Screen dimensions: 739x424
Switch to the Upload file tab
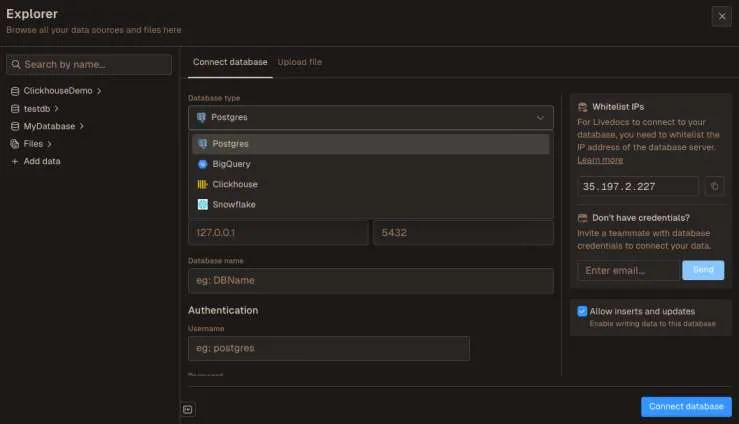click(x=299, y=62)
